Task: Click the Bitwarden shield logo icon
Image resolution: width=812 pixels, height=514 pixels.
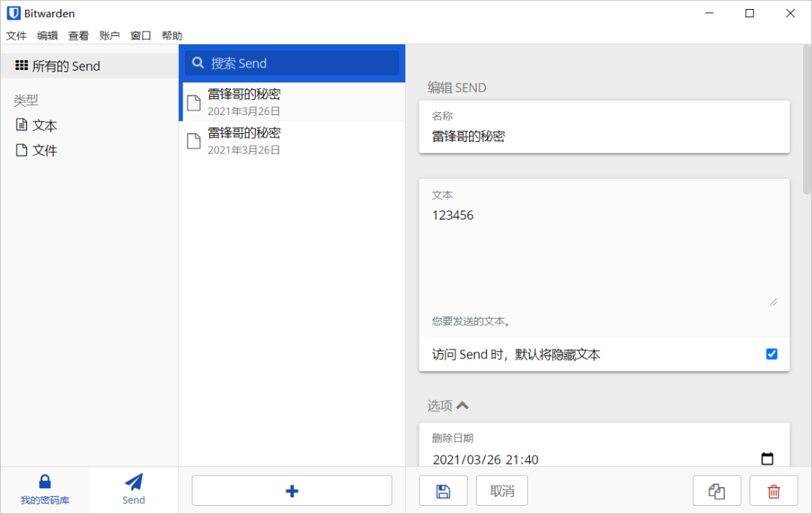Action: 14,13
